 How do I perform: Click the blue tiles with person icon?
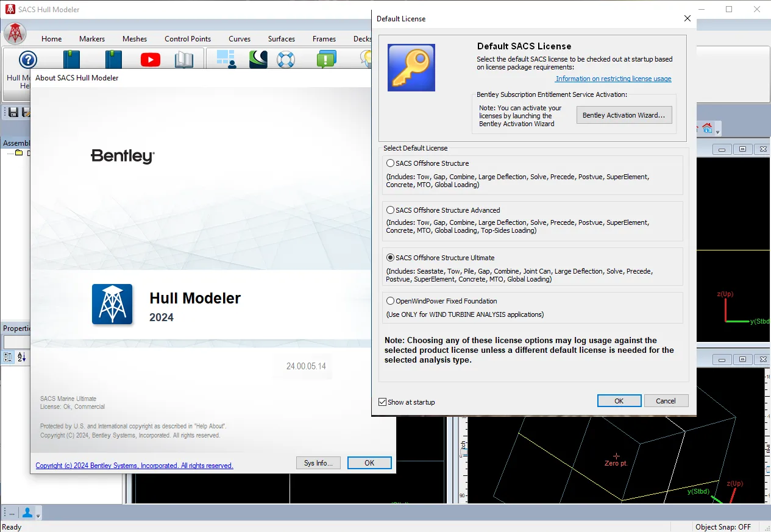[226, 59]
